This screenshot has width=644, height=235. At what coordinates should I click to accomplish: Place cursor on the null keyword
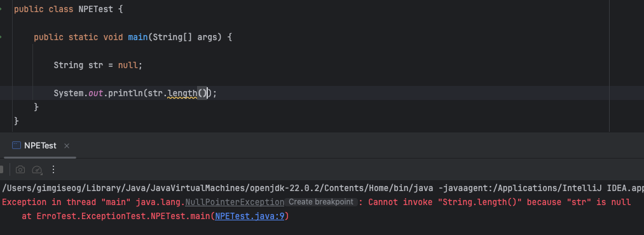coord(128,65)
